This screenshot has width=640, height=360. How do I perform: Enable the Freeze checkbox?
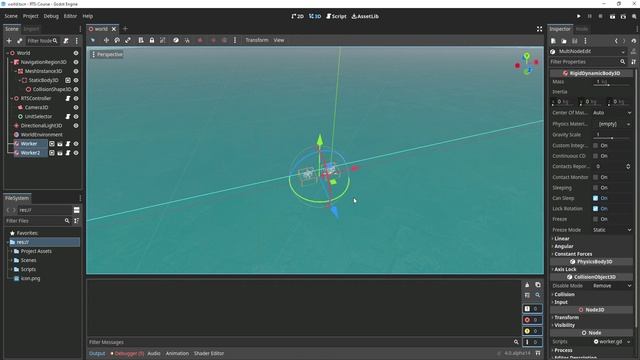596,219
